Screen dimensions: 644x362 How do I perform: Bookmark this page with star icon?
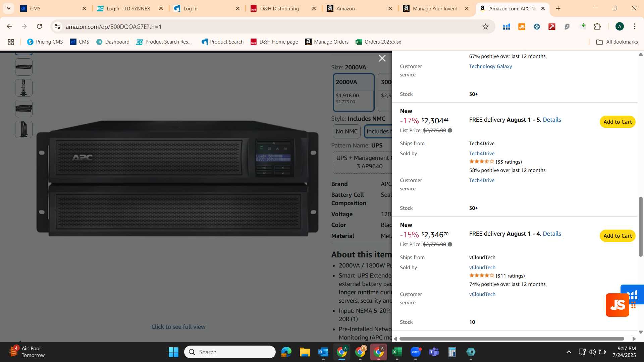click(x=485, y=26)
